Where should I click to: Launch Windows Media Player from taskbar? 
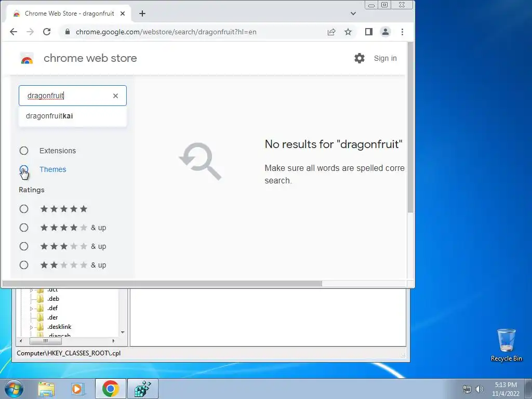pyautogui.click(x=77, y=389)
